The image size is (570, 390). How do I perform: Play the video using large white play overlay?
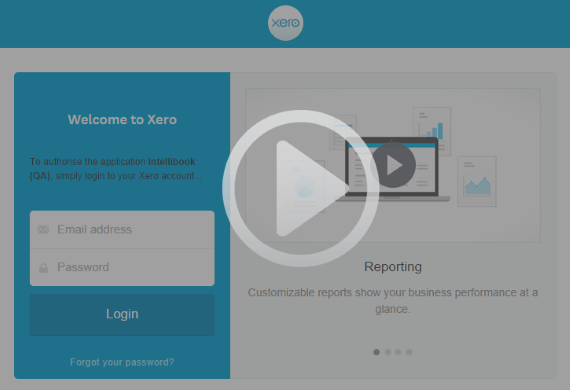point(301,188)
